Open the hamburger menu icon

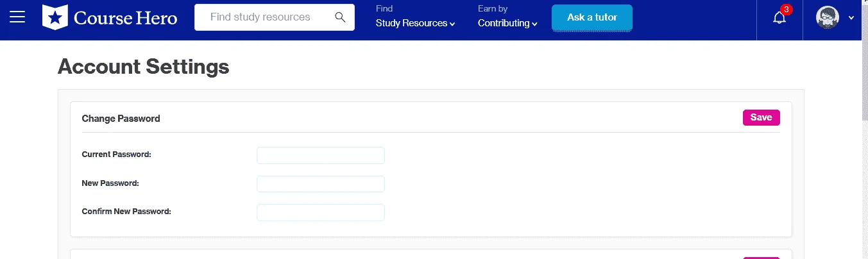17,17
